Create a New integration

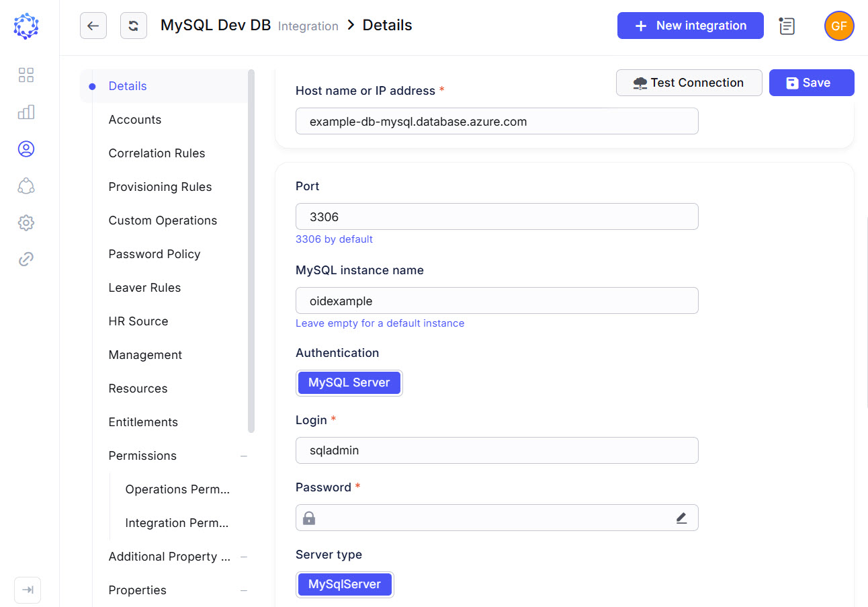click(691, 26)
